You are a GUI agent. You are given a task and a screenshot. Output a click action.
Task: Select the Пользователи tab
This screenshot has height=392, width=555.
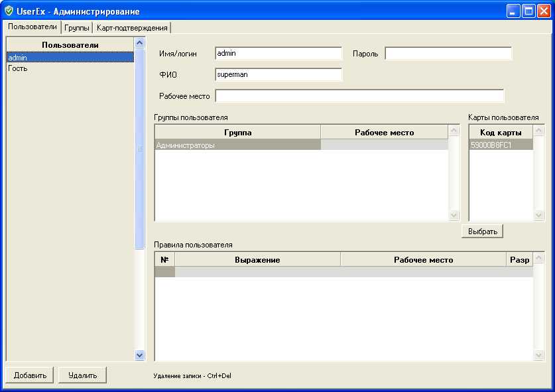[32, 27]
